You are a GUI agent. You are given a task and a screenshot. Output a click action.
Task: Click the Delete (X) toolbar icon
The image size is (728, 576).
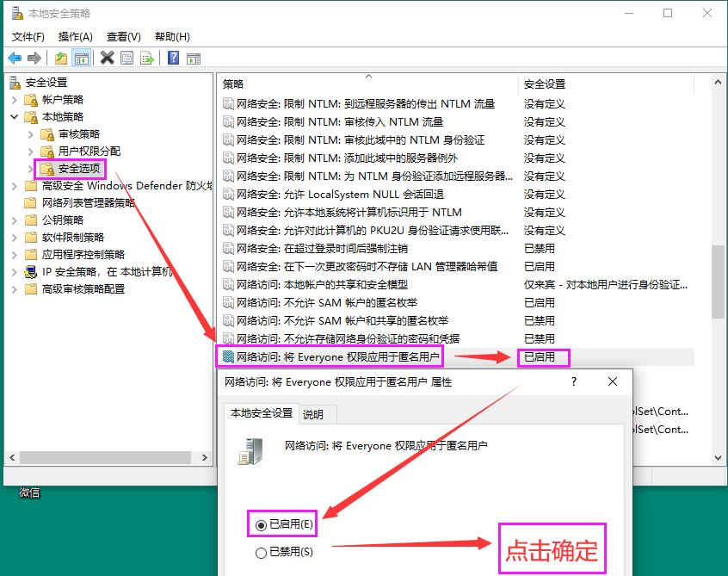(x=106, y=58)
